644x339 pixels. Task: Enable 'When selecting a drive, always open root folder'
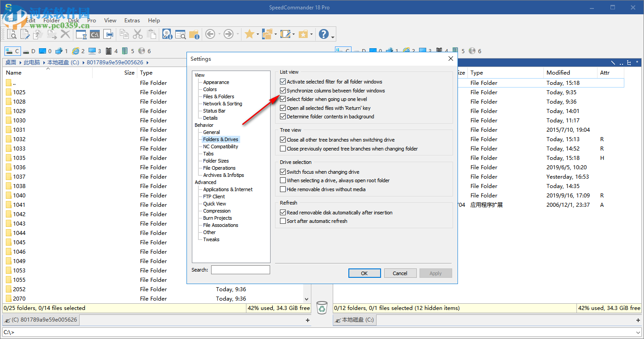click(283, 180)
